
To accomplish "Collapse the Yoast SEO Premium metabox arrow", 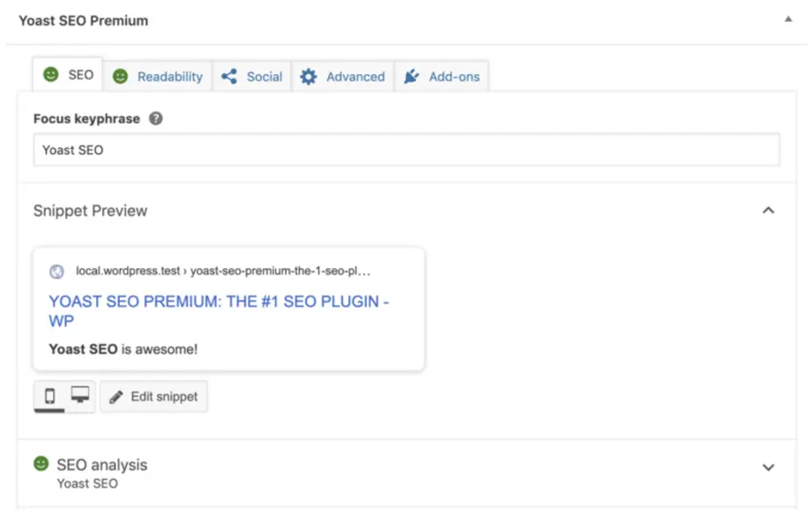I will (788, 19).
